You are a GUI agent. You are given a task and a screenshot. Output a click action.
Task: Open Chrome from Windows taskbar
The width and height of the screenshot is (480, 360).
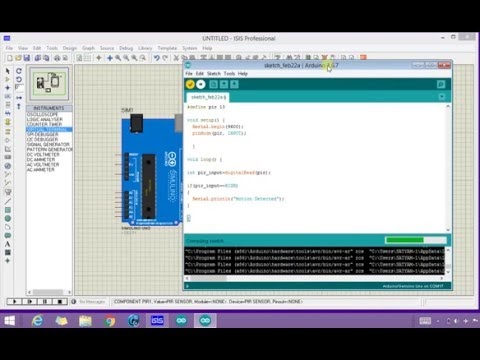[109, 321]
